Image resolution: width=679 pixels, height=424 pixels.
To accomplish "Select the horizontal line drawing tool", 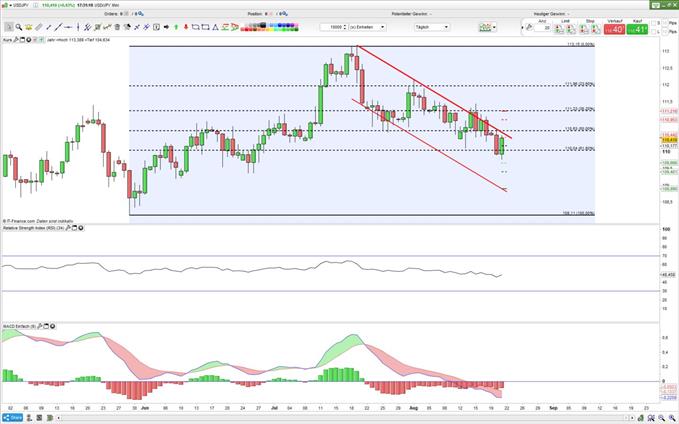I will 68,27.
